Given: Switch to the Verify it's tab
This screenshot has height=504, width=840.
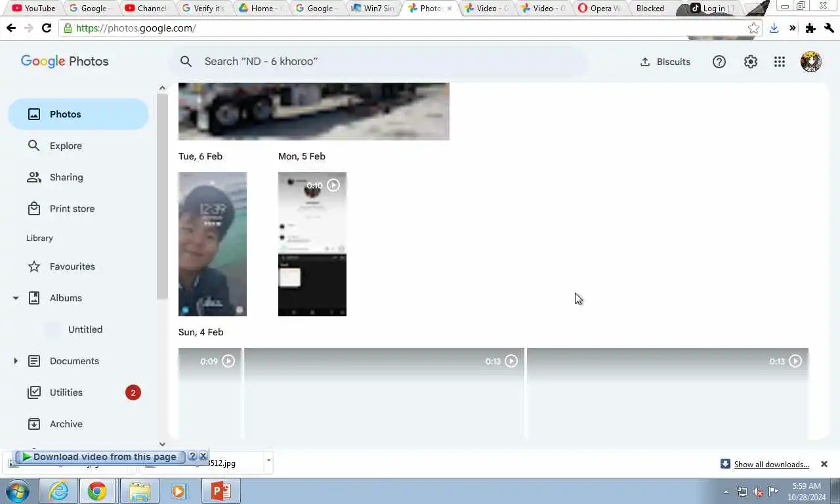Looking at the screenshot, I should click(203, 8).
